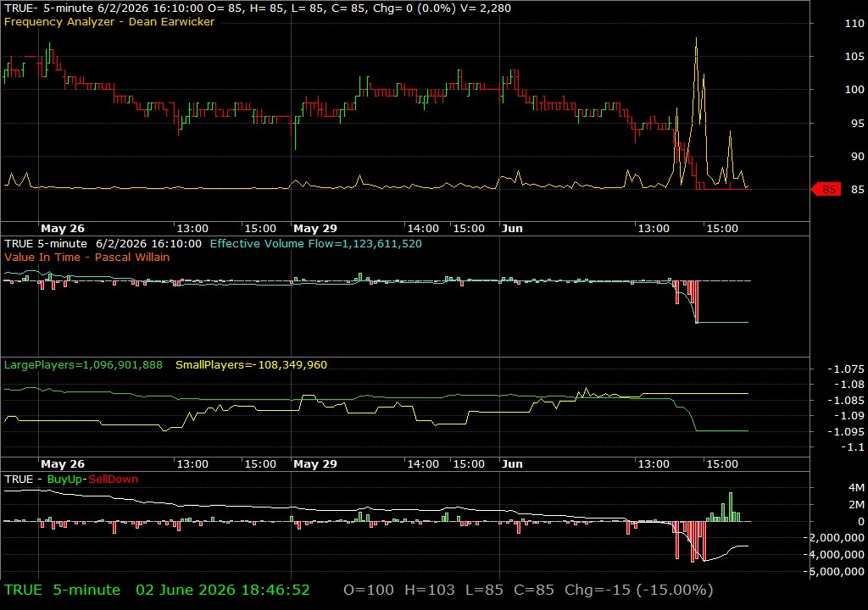Click V= 2,280 in the top header line
This screenshot has height=610, width=868.
486,8
